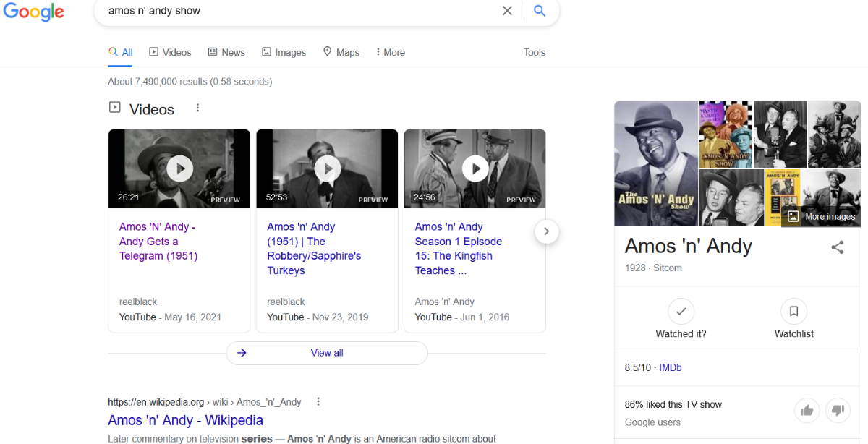This screenshot has height=444, width=868.
Task: Click View all videos button
Action: click(327, 353)
